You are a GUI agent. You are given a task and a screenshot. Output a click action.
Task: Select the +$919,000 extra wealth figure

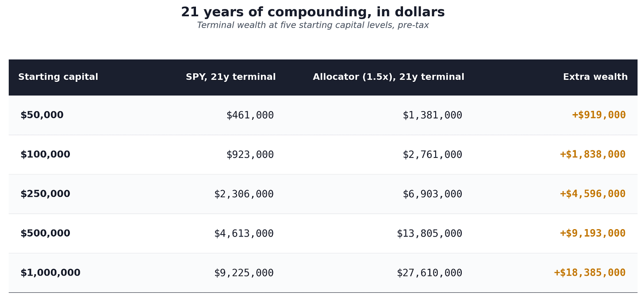[599, 115]
